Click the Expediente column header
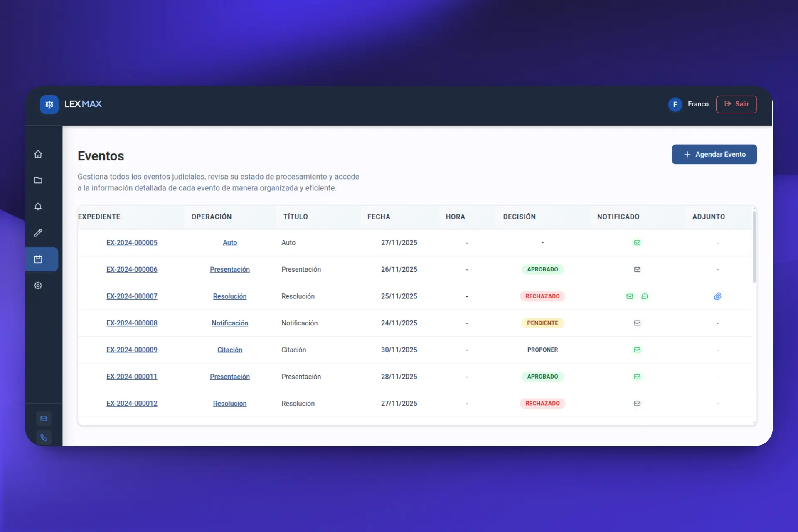 coord(99,217)
